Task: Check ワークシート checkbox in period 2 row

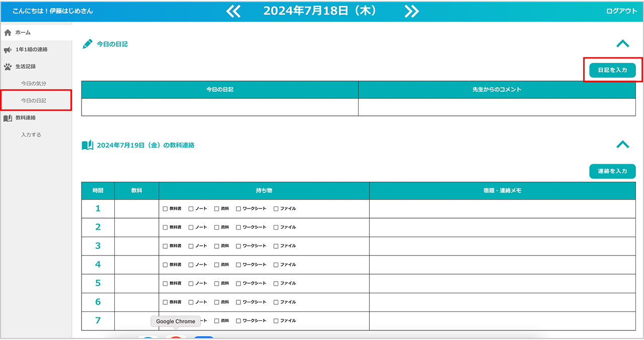Action: 238,227
